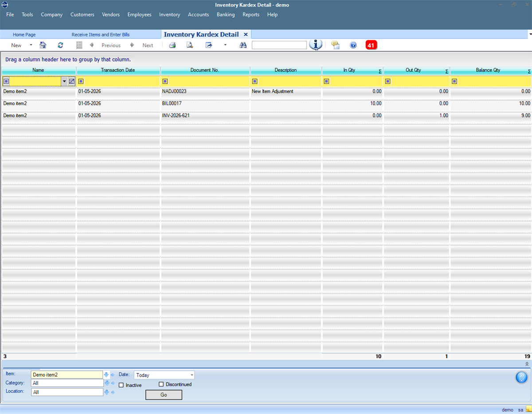
Task: Open the Banking menu
Action: point(226,15)
